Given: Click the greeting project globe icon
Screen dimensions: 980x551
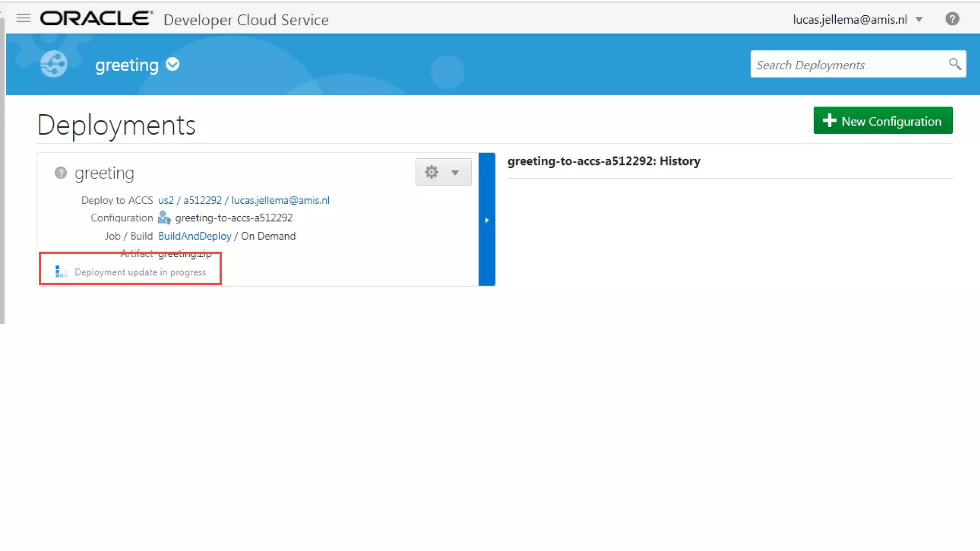Looking at the screenshot, I should [54, 64].
